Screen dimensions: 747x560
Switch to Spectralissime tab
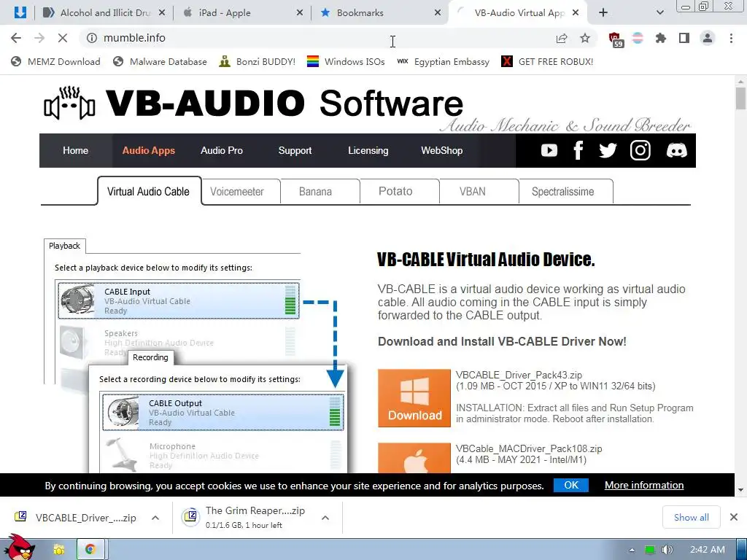(x=562, y=192)
